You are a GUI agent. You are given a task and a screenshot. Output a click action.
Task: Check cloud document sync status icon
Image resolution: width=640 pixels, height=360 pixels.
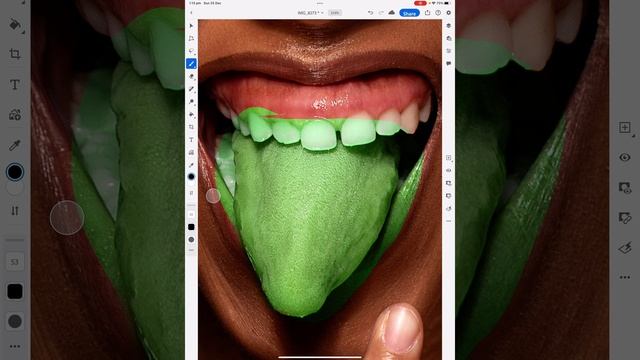[x=392, y=13]
